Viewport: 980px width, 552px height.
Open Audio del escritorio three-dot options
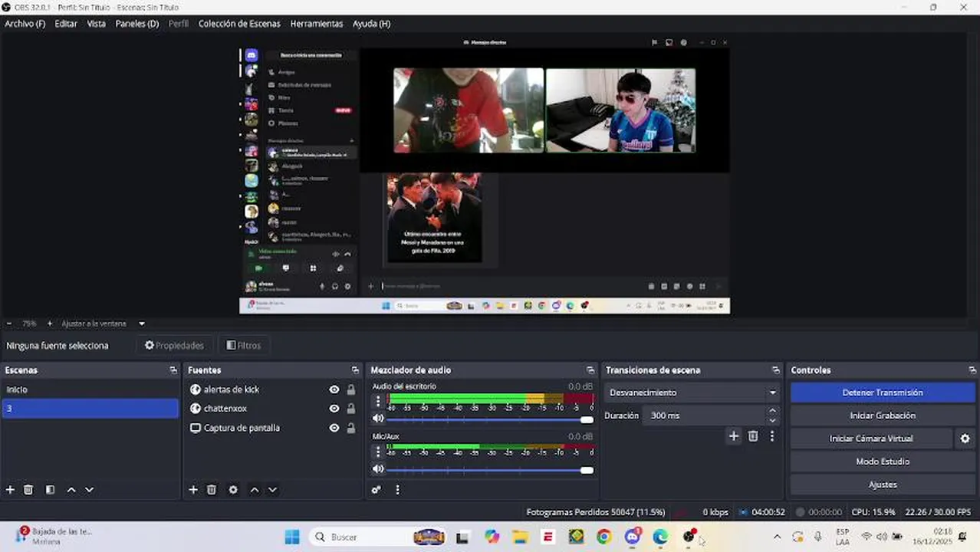tap(378, 400)
